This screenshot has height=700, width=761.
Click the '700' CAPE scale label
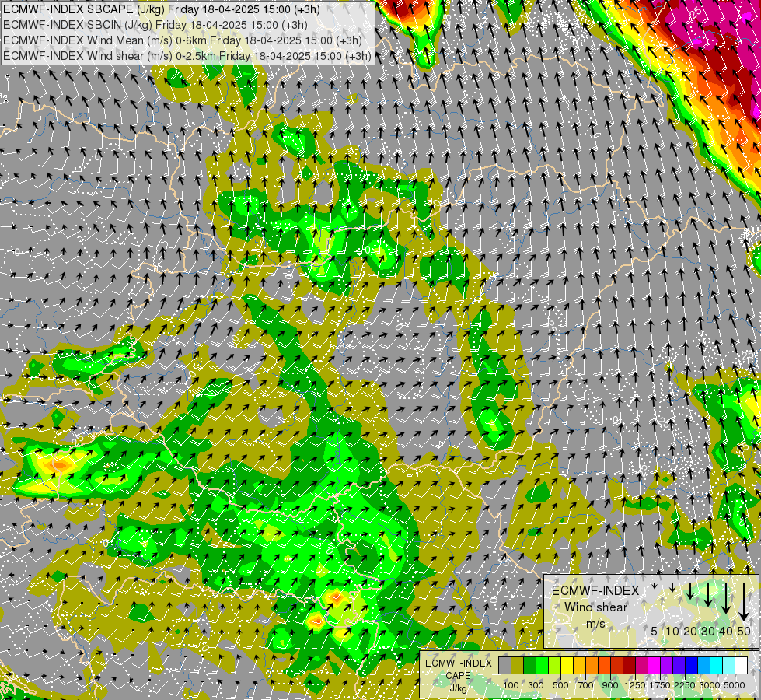[x=586, y=685]
